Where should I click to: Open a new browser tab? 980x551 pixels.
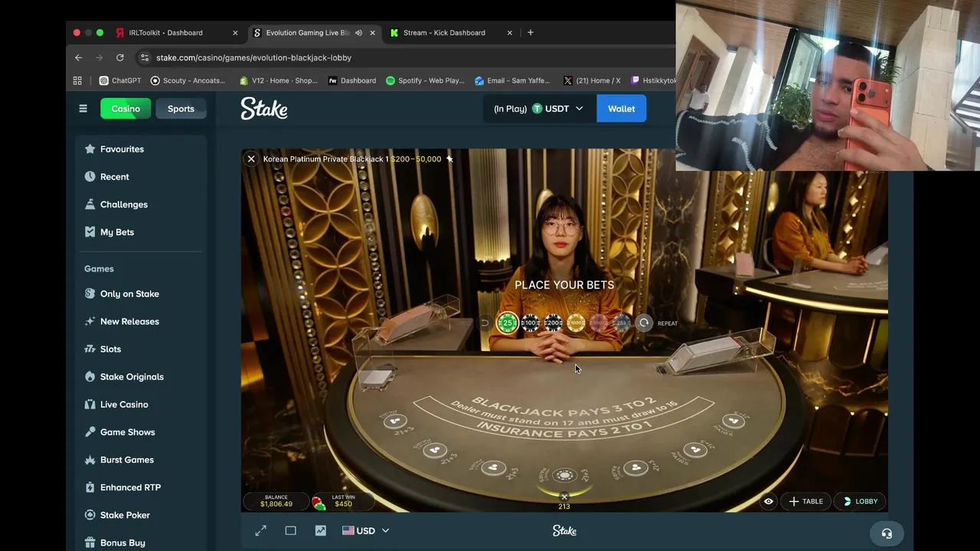pos(531,32)
